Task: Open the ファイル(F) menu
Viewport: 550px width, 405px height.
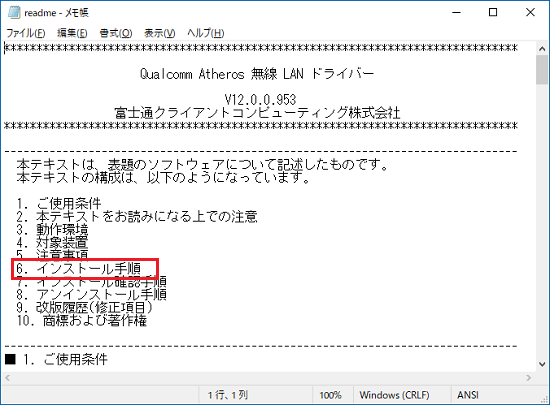Action: (x=26, y=33)
